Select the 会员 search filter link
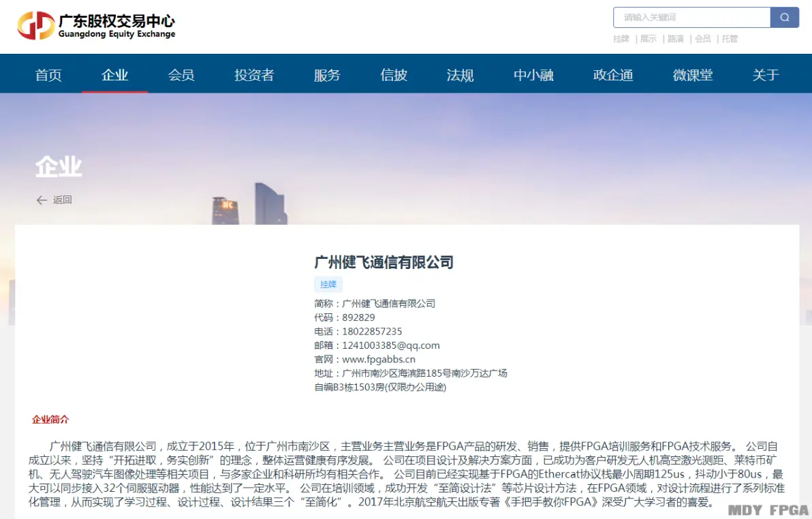812x519 pixels. coord(703,39)
